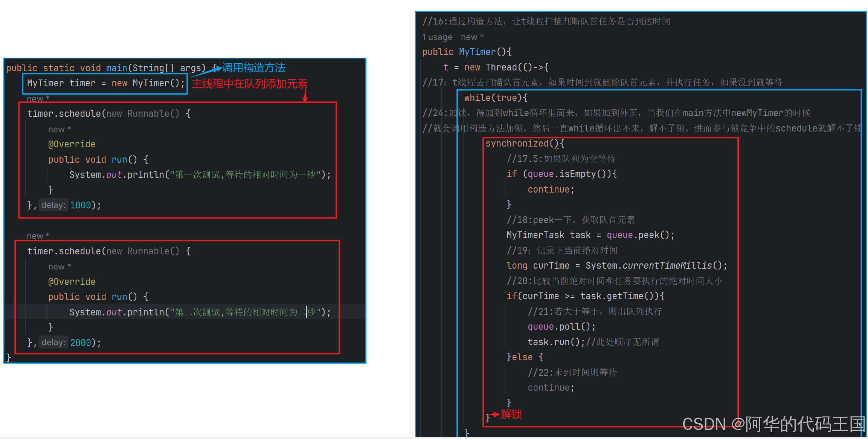This screenshot has width=868, height=439.
Task: Click 'new *' hint beside '1 usage'
Action: point(472,37)
